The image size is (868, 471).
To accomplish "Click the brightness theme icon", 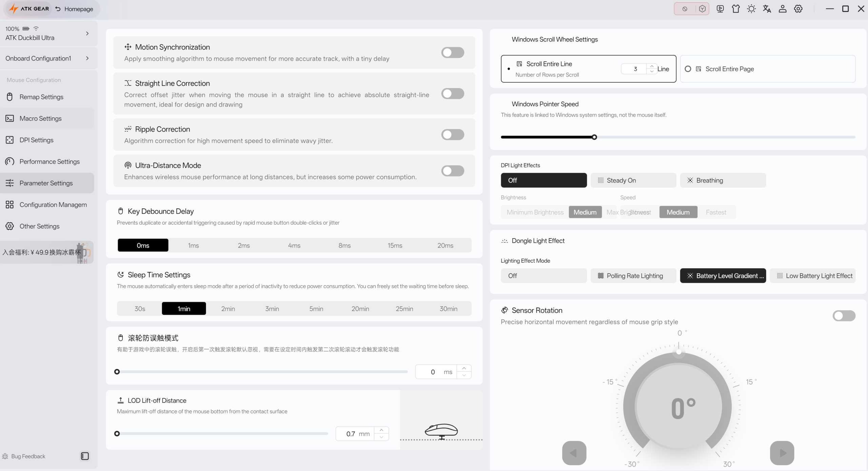I will (x=751, y=9).
